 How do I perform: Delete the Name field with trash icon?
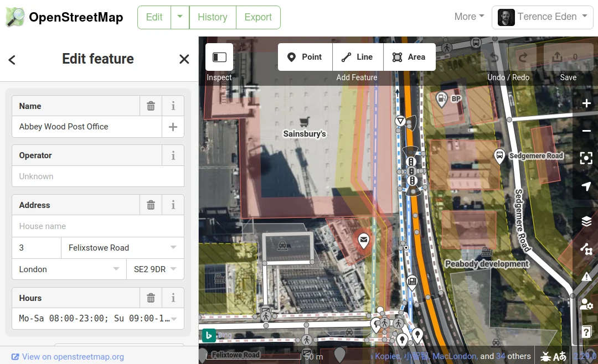pos(151,106)
